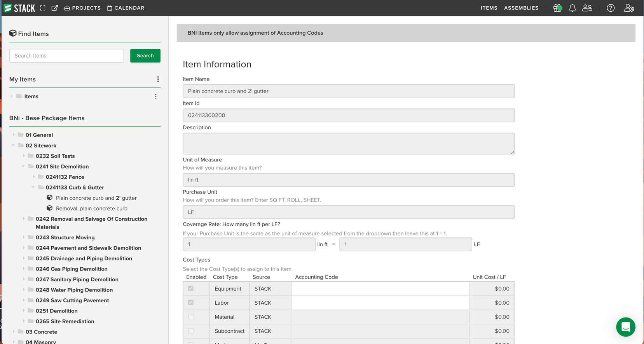Open 0245 Drainage and Piping Demolition
Viewport: 644px width, 344px height.
tap(84, 258)
